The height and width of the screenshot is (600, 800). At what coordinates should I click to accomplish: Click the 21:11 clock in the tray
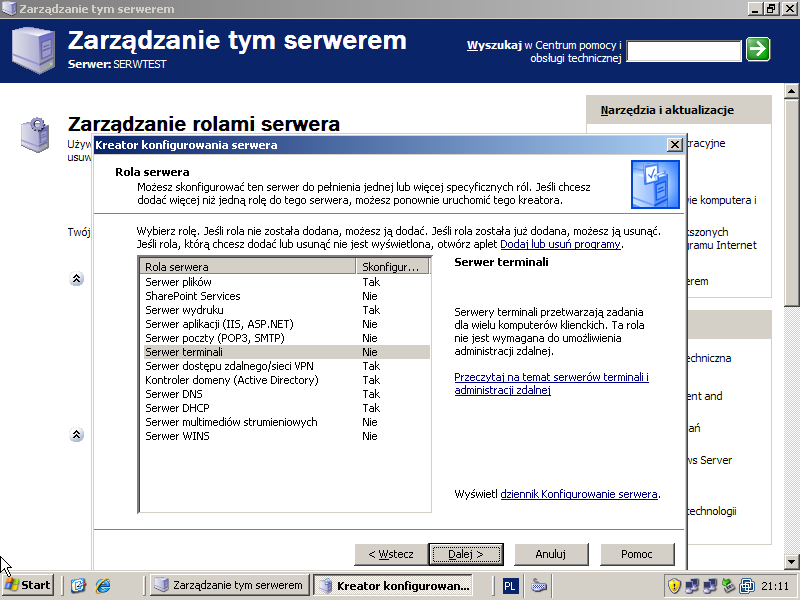click(x=774, y=586)
